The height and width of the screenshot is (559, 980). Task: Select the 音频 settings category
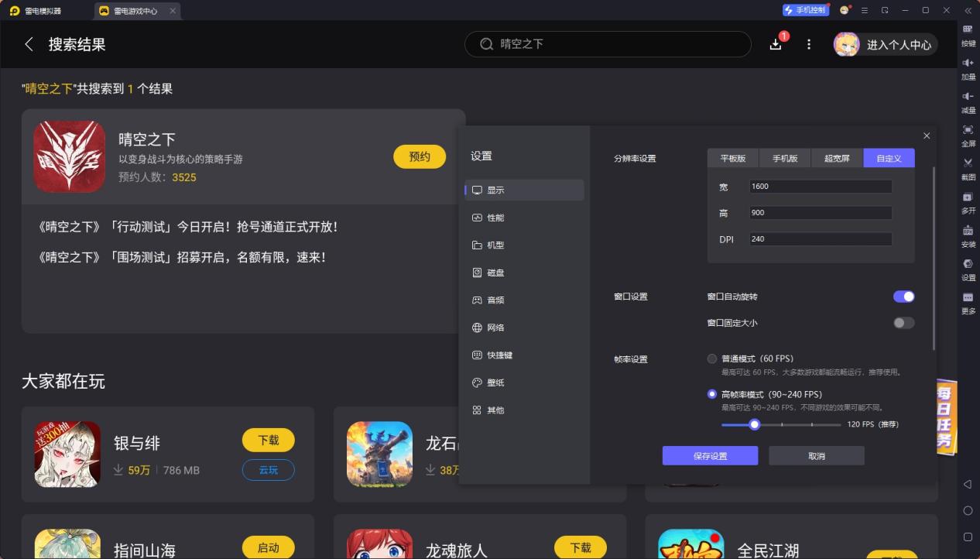coord(524,300)
